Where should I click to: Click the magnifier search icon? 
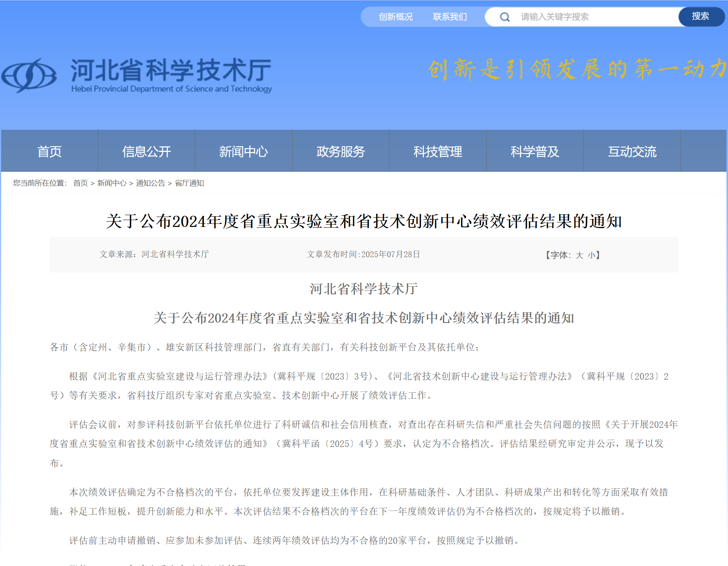pyautogui.click(x=505, y=17)
